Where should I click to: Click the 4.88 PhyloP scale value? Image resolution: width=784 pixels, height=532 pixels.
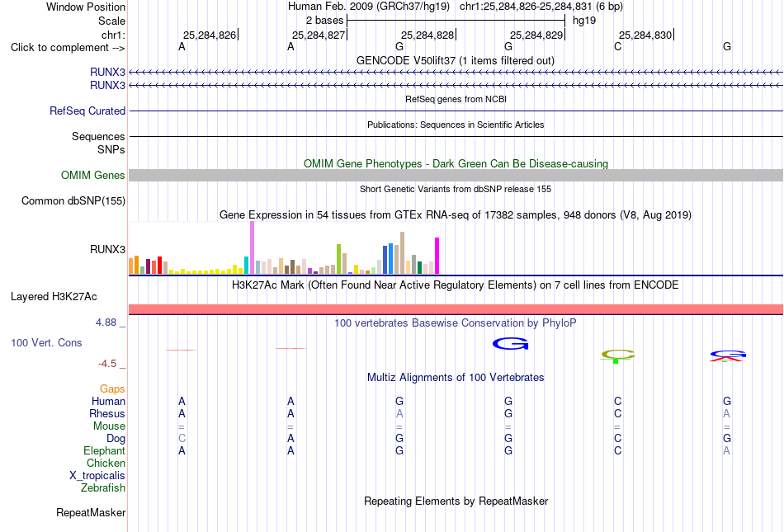click(x=106, y=322)
